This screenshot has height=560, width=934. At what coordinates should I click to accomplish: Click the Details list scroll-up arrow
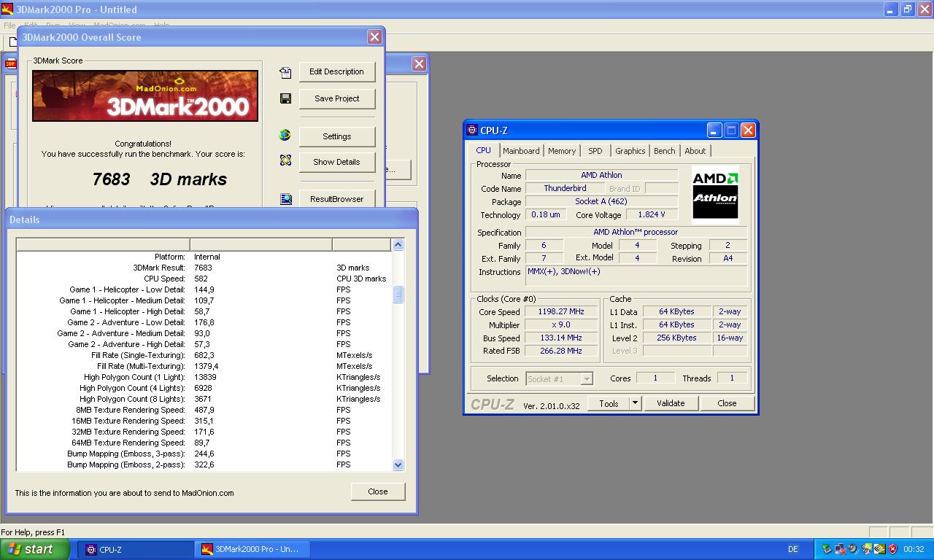398,245
